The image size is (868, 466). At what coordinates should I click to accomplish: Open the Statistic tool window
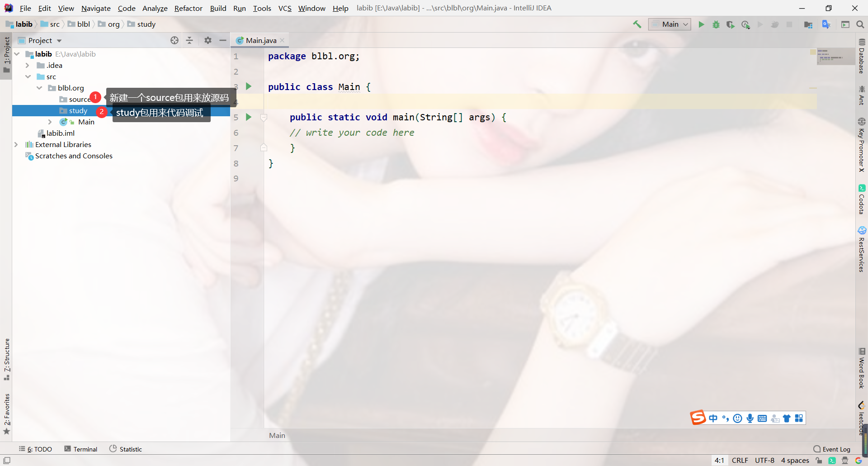126,449
